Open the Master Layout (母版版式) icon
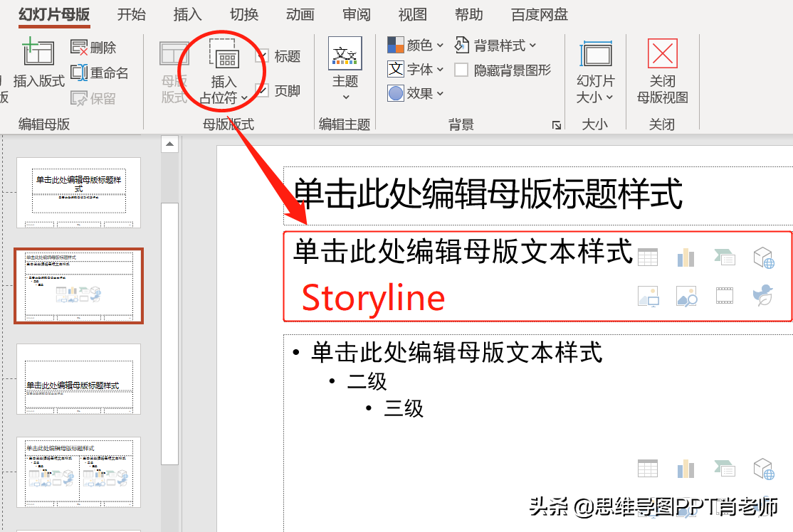Viewport: 793px width, 532px height. (x=174, y=53)
